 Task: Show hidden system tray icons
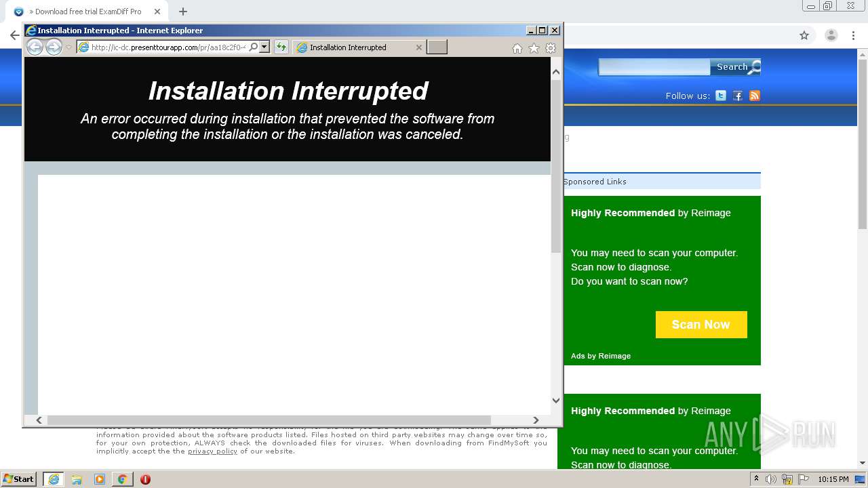click(757, 479)
